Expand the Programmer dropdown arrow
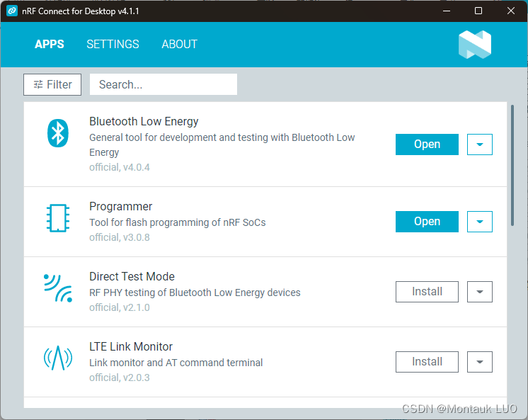The width and height of the screenshot is (528, 420). 479,222
